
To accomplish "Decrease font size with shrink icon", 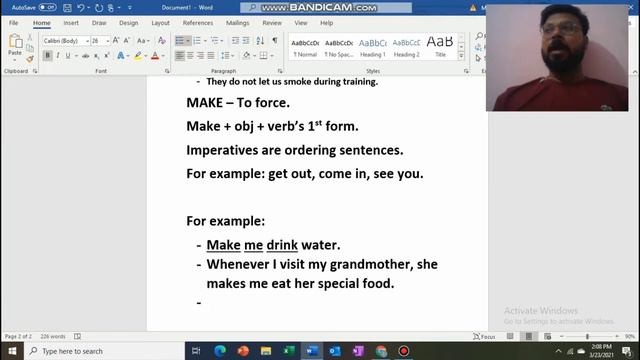I will (127, 40).
